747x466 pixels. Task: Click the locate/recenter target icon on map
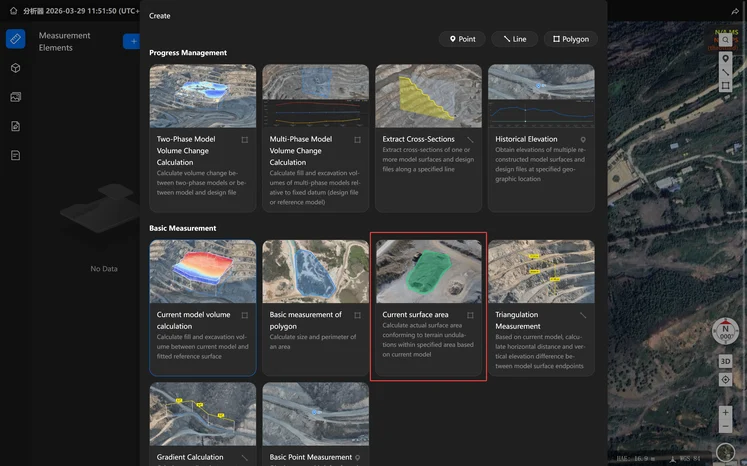pos(725,380)
